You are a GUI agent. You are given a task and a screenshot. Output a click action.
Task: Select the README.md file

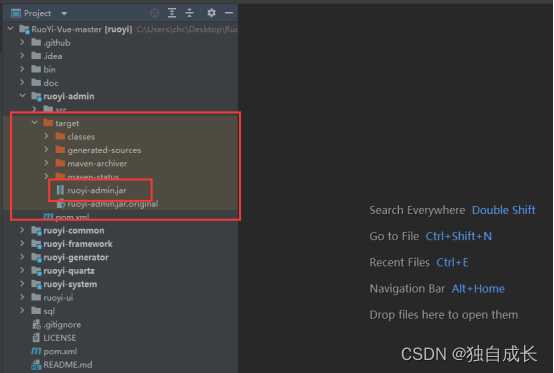[x=67, y=365]
